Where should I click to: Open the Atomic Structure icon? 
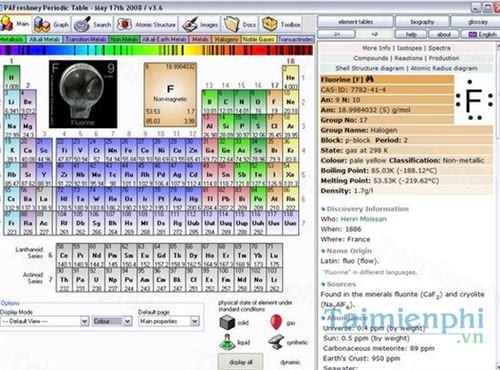[124, 24]
